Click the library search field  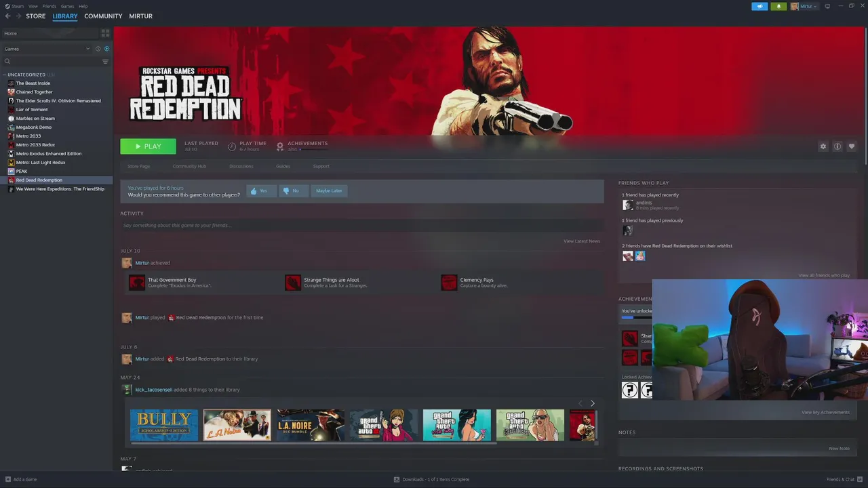52,62
